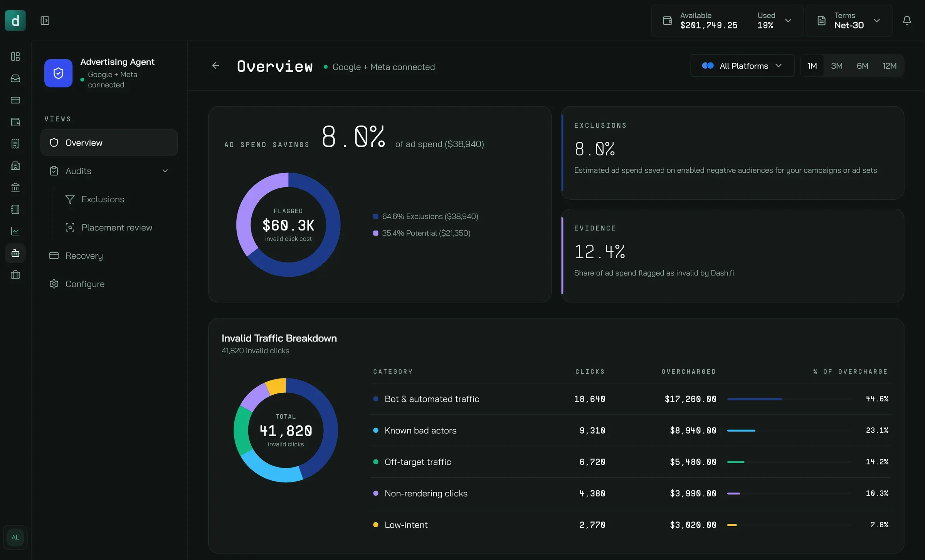Open the Recovery view

point(109,256)
